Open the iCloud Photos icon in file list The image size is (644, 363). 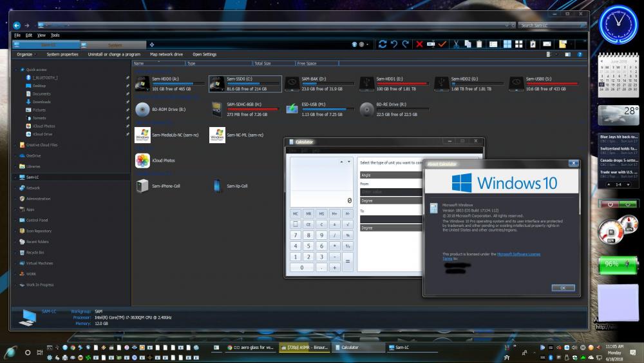(x=142, y=160)
